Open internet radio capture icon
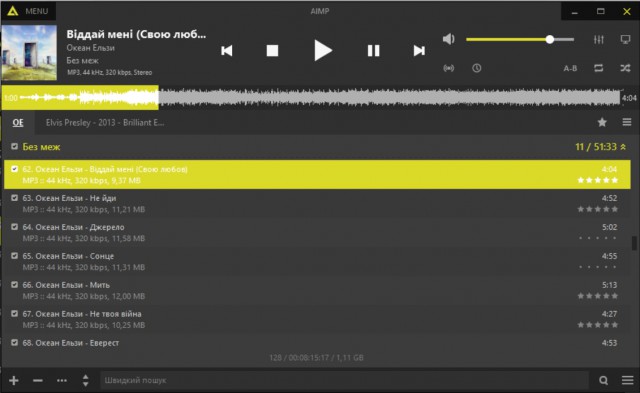The image size is (640, 393). [x=449, y=68]
